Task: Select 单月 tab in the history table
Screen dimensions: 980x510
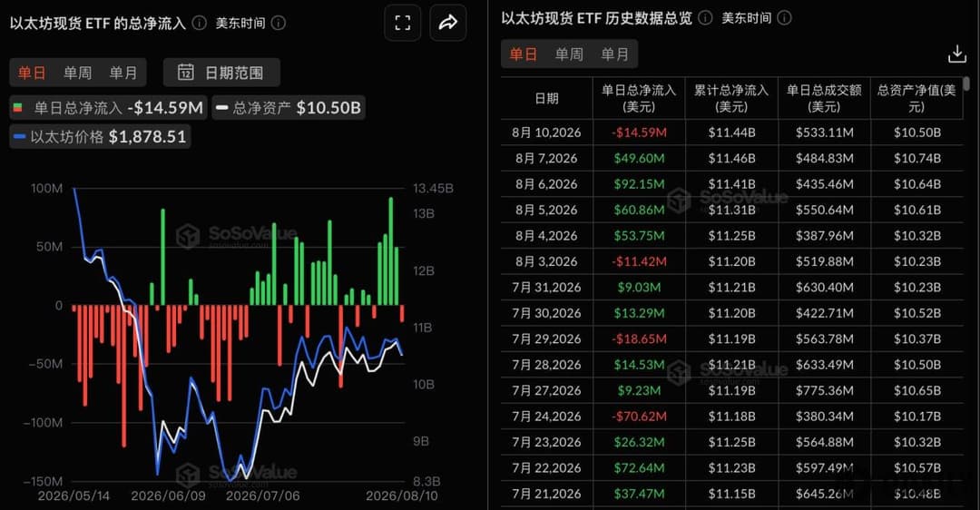Action: (x=615, y=54)
